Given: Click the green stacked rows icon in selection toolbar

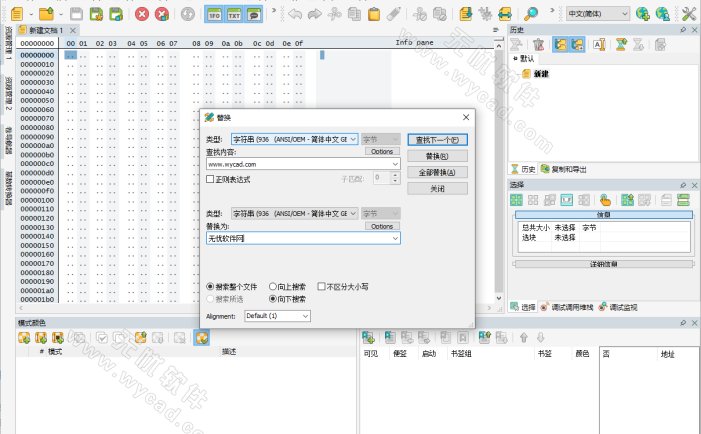Looking at the screenshot, I should click(x=683, y=200).
